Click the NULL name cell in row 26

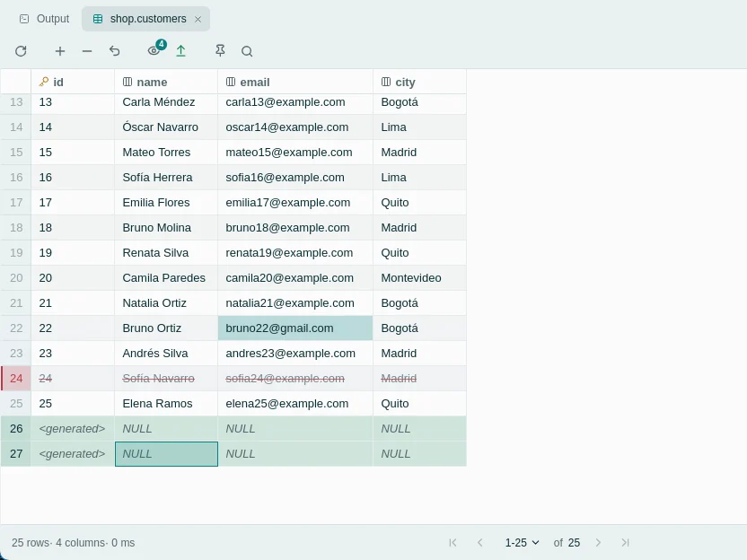click(x=166, y=429)
